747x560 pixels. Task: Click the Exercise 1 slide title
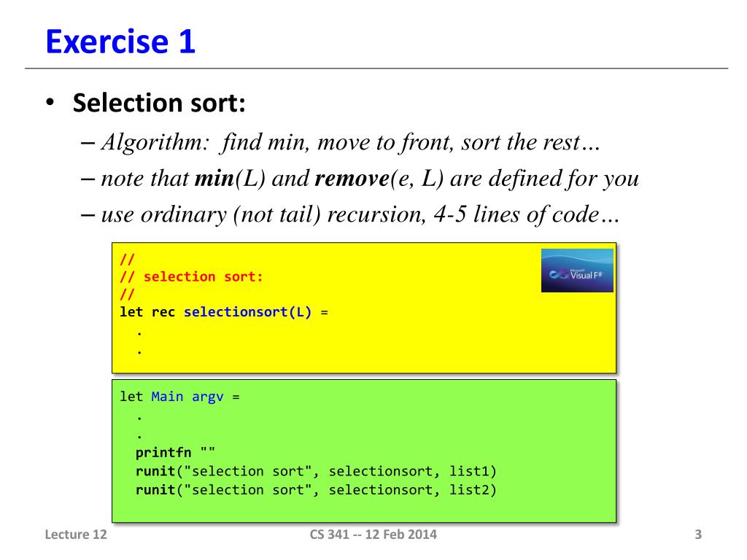[120, 42]
